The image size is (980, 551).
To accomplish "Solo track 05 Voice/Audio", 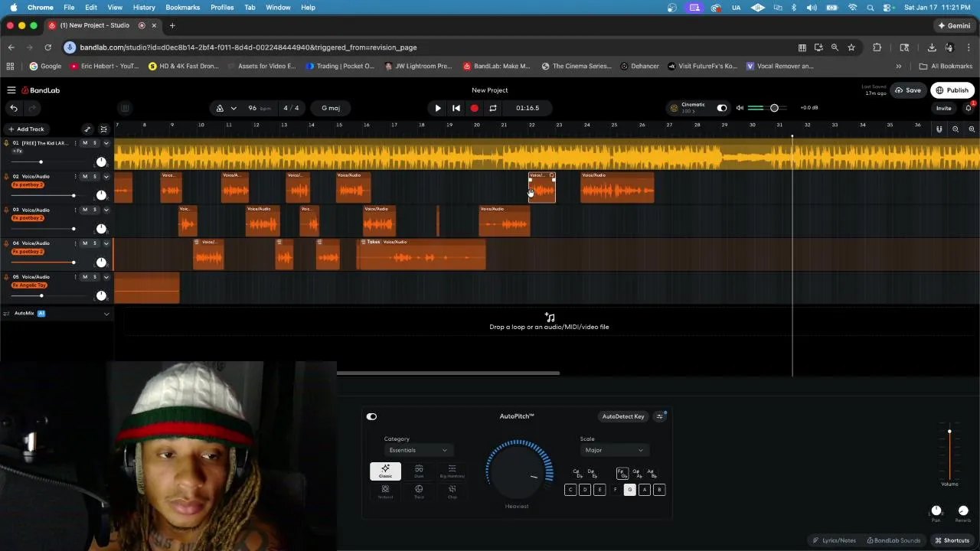I will pyautogui.click(x=95, y=277).
